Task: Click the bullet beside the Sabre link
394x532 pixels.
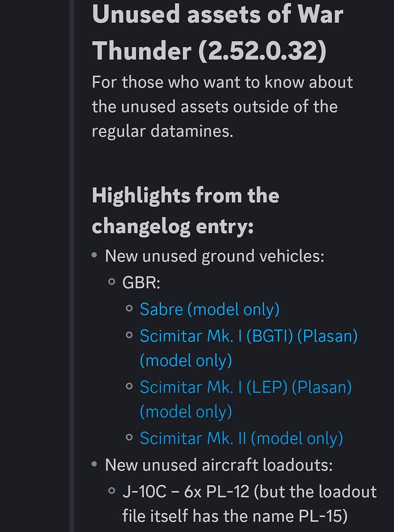Action: [129, 309]
